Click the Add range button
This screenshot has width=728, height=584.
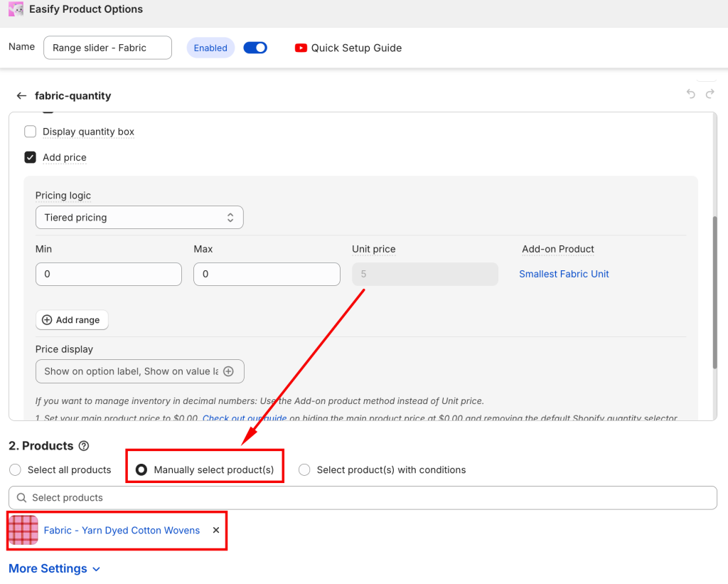[72, 320]
